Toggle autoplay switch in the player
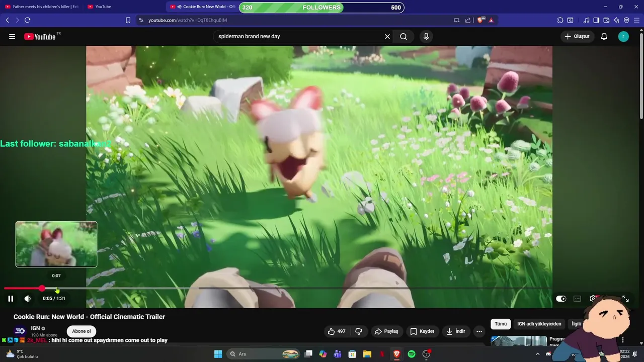This screenshot has height=362, width=644. (x=561, y=299)
